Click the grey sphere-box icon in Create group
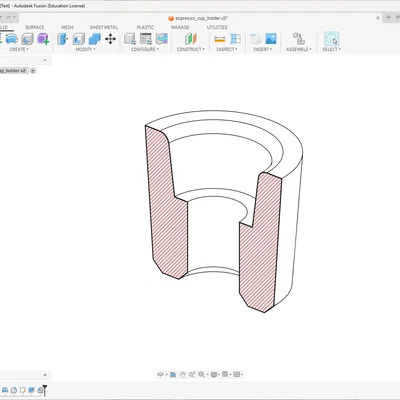Image resolution: width=400 pixels, height=400 pixels. coord(27,39)
